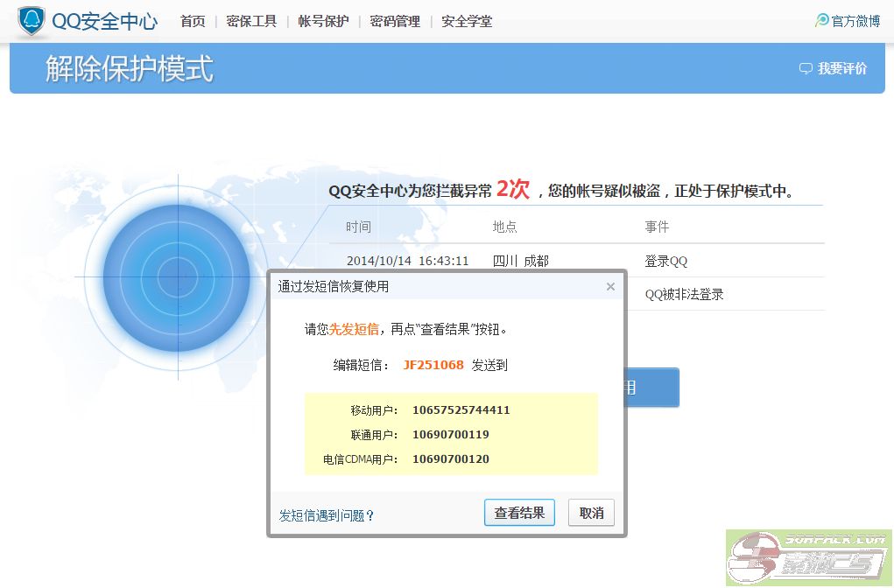The height and width of the screenshot is (588, 894).
Task: Click the 移动用户 number 10657525744411
Action: (x=461, y=409)
